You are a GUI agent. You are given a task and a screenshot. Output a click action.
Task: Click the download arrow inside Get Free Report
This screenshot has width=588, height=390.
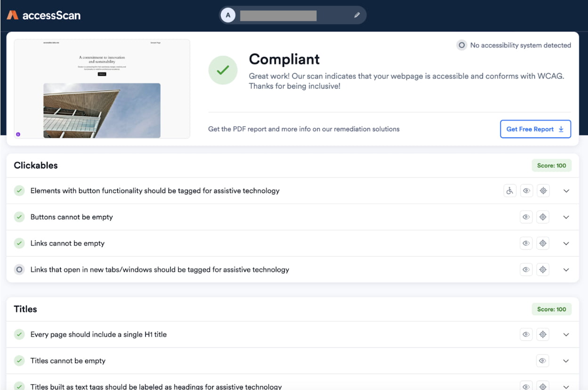tap(561, 129)
